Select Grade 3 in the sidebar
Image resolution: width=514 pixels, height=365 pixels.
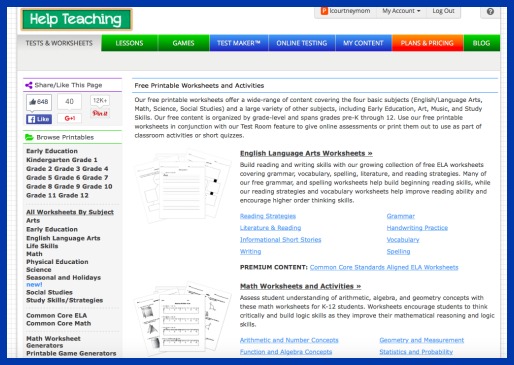pyautogui.click(x=67, y=169)
